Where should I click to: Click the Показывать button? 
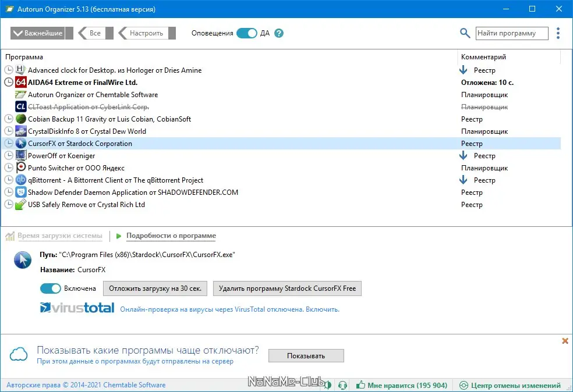coord(306,356)
